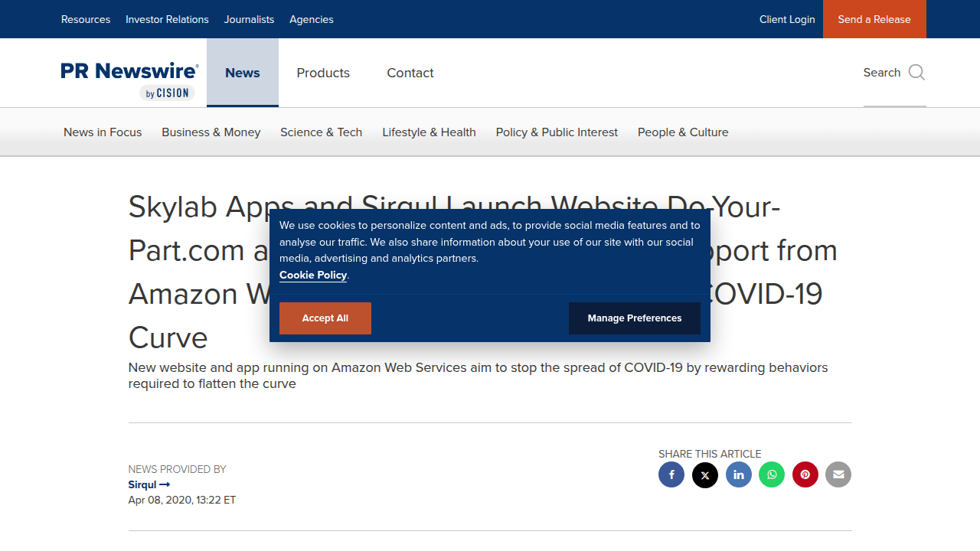980x551 pixels.
Task: Email this article icon
Action: 838,474
